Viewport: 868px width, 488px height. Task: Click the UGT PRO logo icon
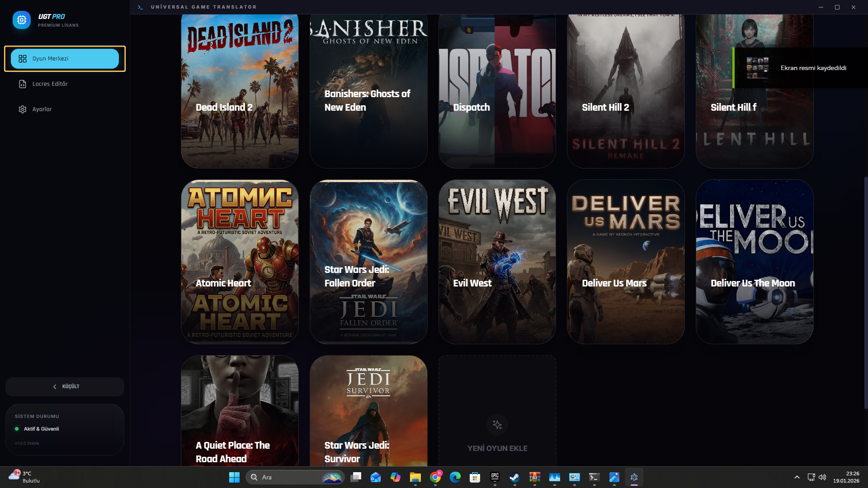click(22, 20)
